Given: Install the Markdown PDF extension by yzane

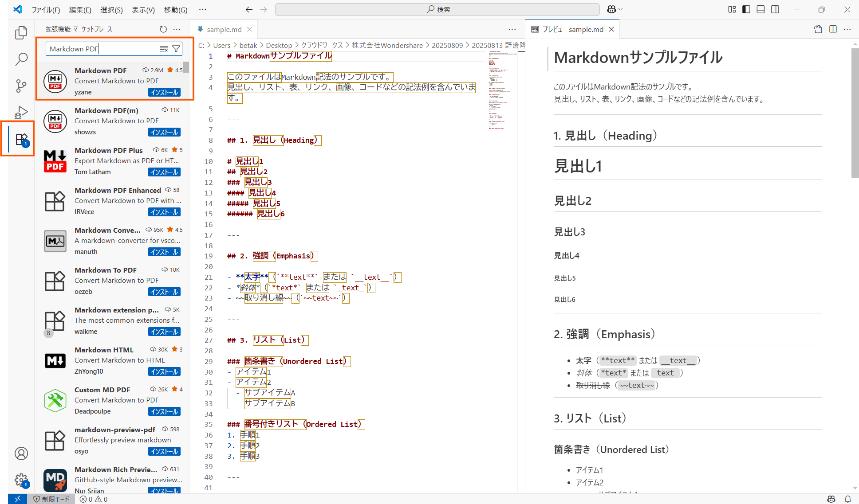Looking at the screenshot, I should point(164,92).
